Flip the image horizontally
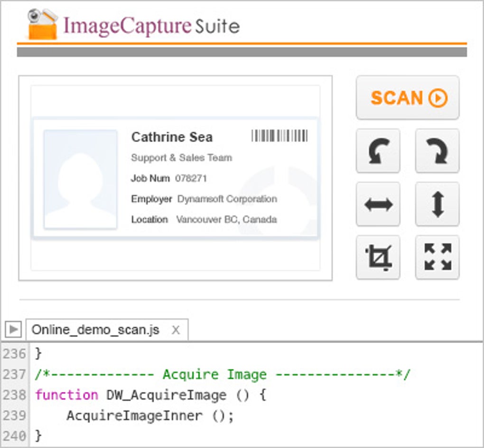Screen dimensions: 484x448 tap(378, 204)
